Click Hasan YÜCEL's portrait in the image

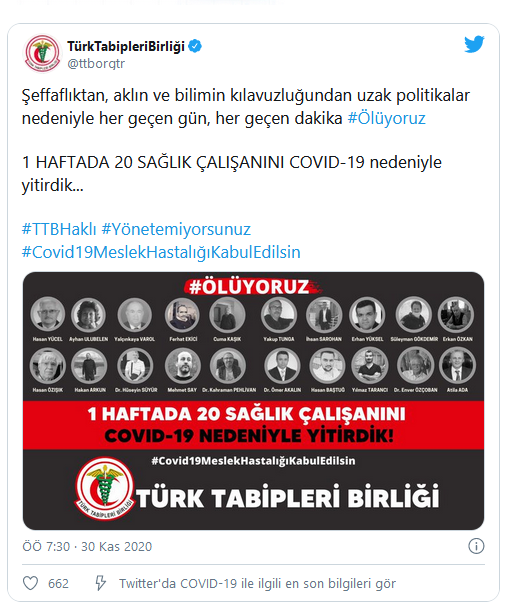point(48,315)
